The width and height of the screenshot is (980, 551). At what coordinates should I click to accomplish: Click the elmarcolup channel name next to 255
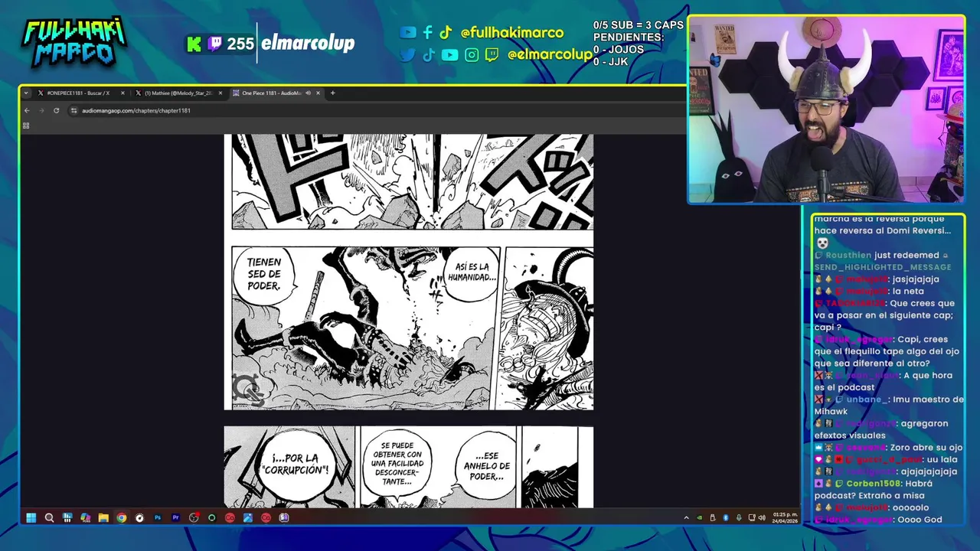click(308, 44)
